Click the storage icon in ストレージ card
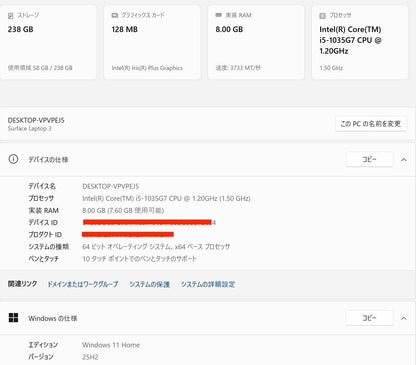The image size is (416, 365). (x=11, y=16)
